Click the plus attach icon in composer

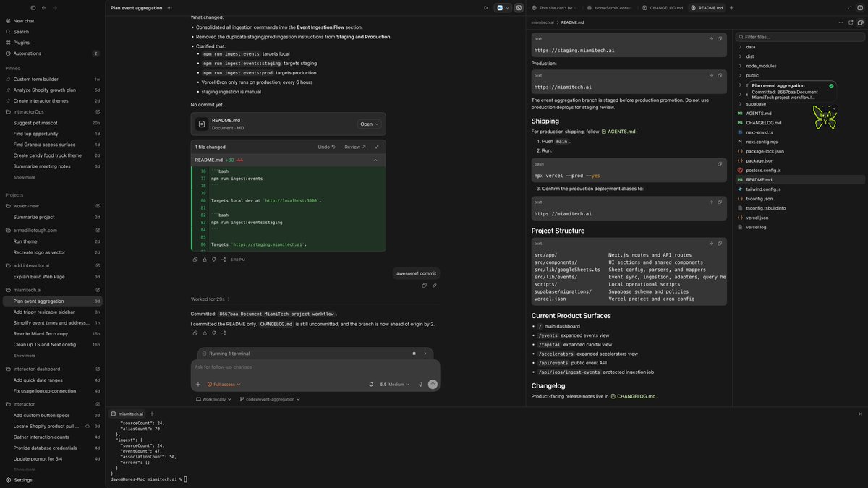(x=198, y=385)
